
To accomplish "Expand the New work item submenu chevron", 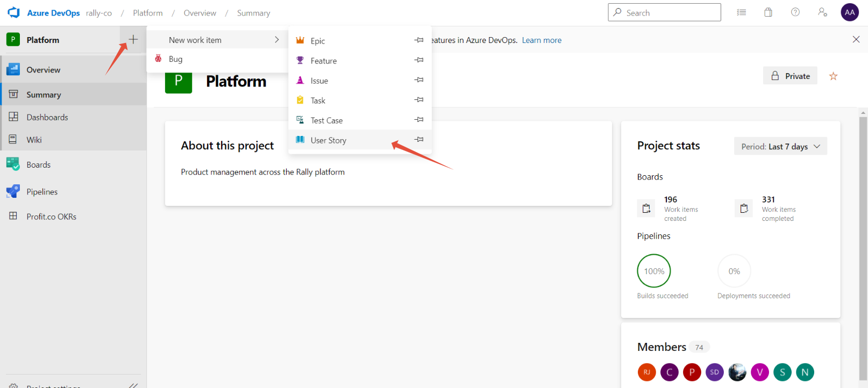I will click(x=276, y=39).
